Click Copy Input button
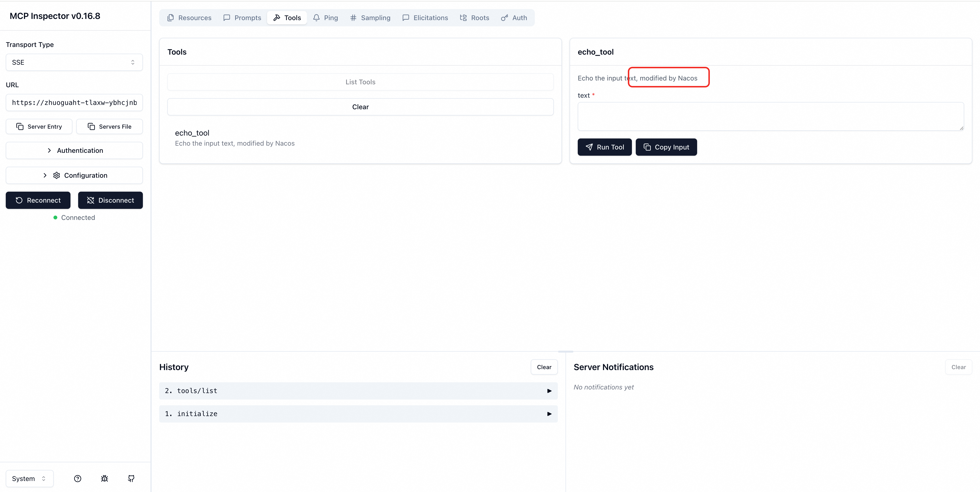 click(x=666, y=147)
